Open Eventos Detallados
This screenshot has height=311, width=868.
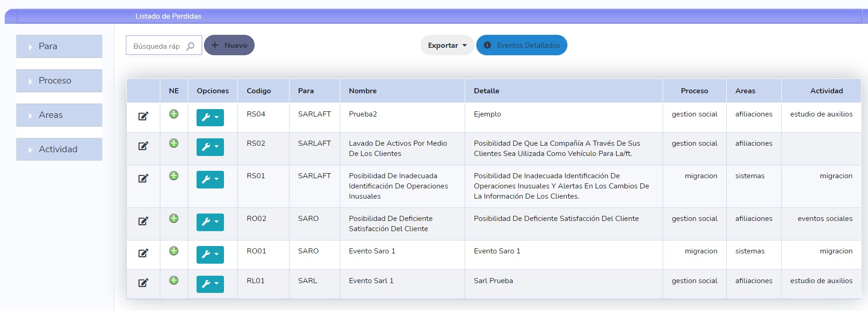521,45
